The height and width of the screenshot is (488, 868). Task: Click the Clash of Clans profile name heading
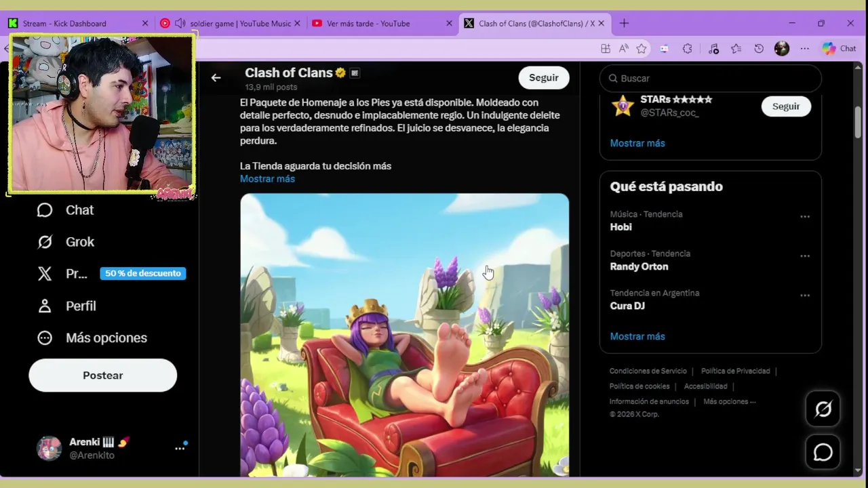point(289,73)
